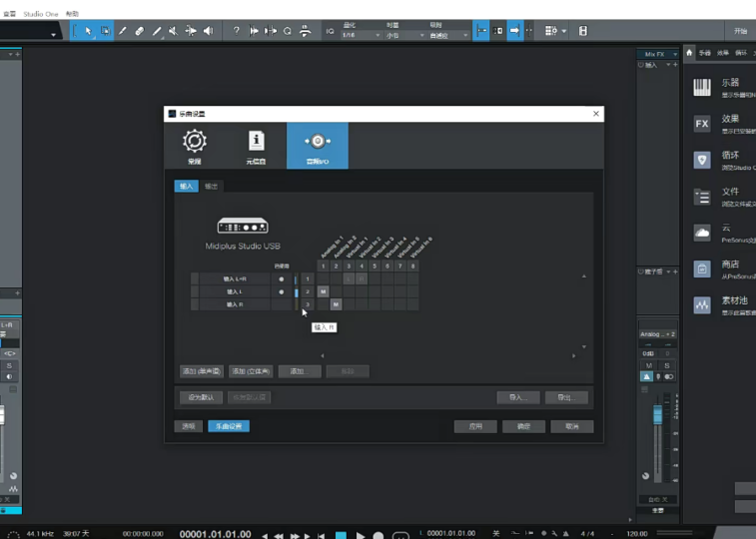This screenshot has height=539, width=756.
Task: Click the 文件 (Files) list icon
Action: pos(702,197)
